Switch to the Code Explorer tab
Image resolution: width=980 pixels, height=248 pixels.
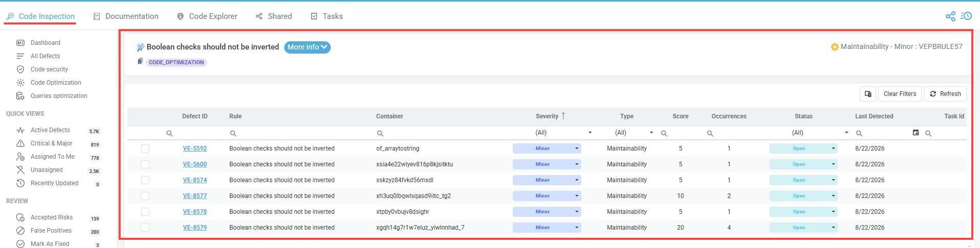(x=207, y=16)
